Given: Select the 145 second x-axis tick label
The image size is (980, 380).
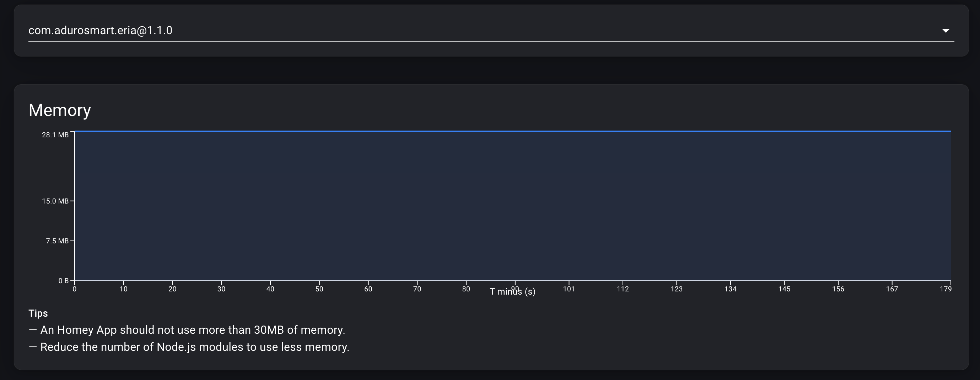Looking at the screenshot, I should coord(784,289).
